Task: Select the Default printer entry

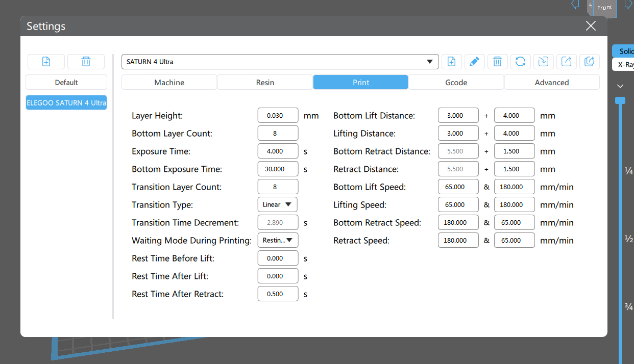Action: 66,82
